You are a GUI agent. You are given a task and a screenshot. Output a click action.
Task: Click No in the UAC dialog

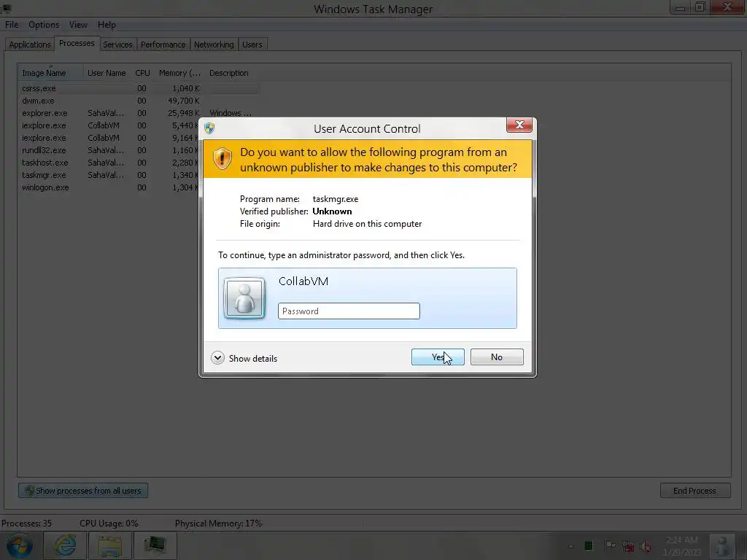pyautogui.click(x=496, y=357)
